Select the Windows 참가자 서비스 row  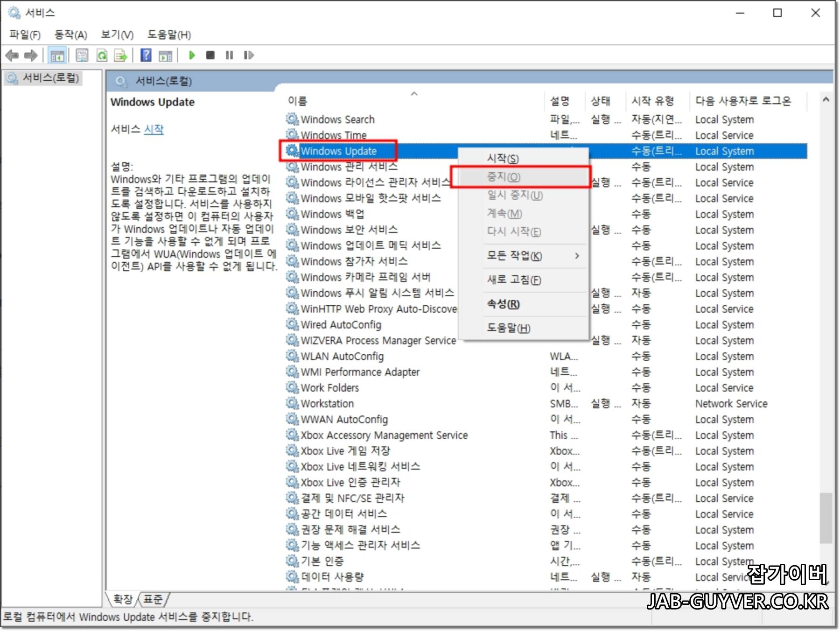click(546, 261)
